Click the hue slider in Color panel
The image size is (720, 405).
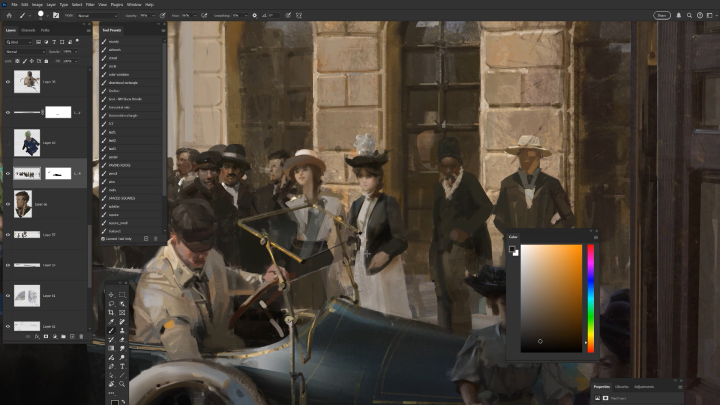tap(591, 298)
